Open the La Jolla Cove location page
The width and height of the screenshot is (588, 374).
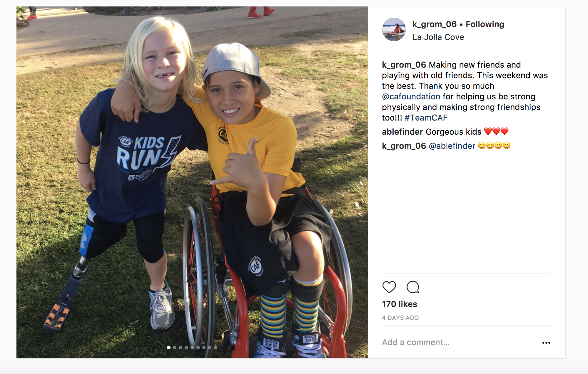(438, 37)
